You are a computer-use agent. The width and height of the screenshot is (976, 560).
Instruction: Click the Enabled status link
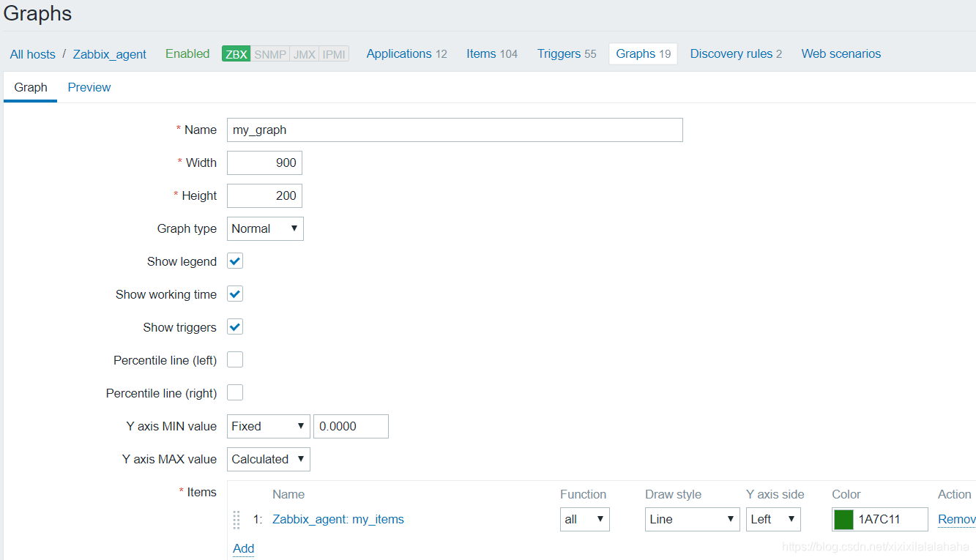pos(187,53)
